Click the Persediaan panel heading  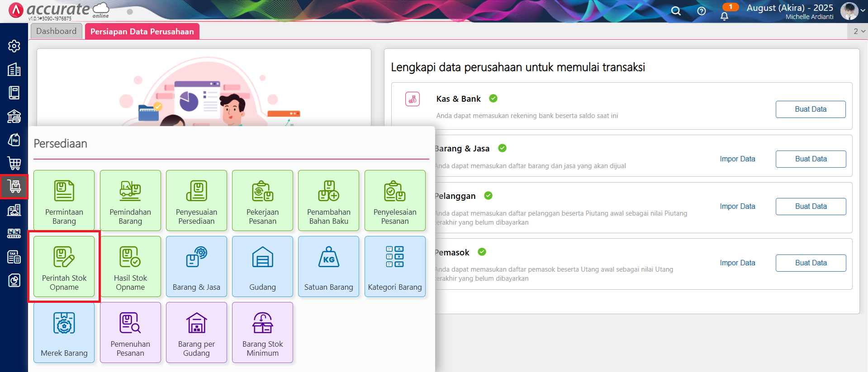tap(61, 144)
